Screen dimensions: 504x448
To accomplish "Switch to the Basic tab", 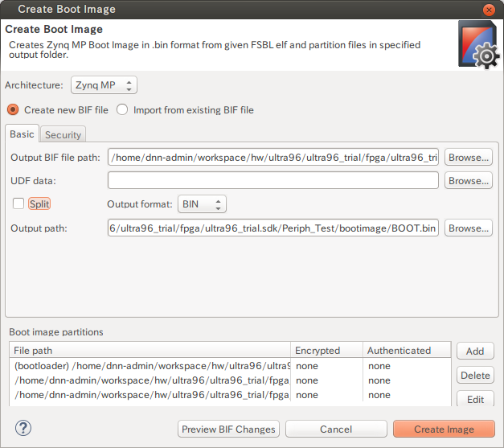I will point(22,134).
